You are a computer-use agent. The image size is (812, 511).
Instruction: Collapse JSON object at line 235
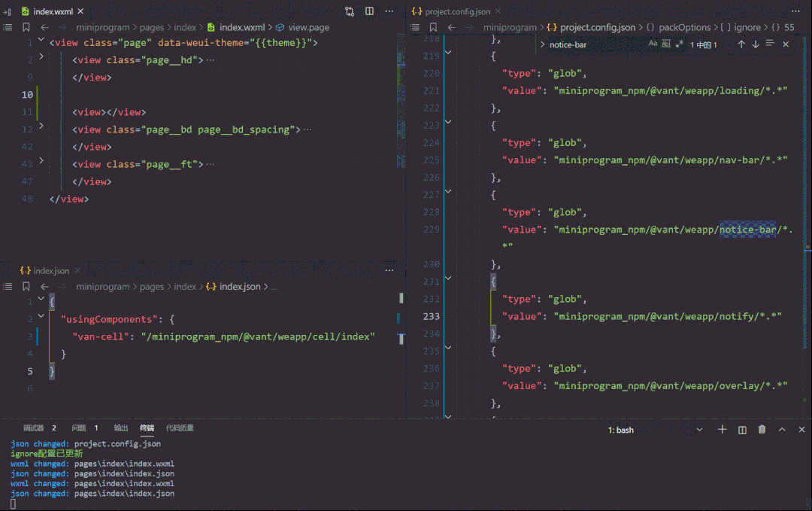click(448, 348)
